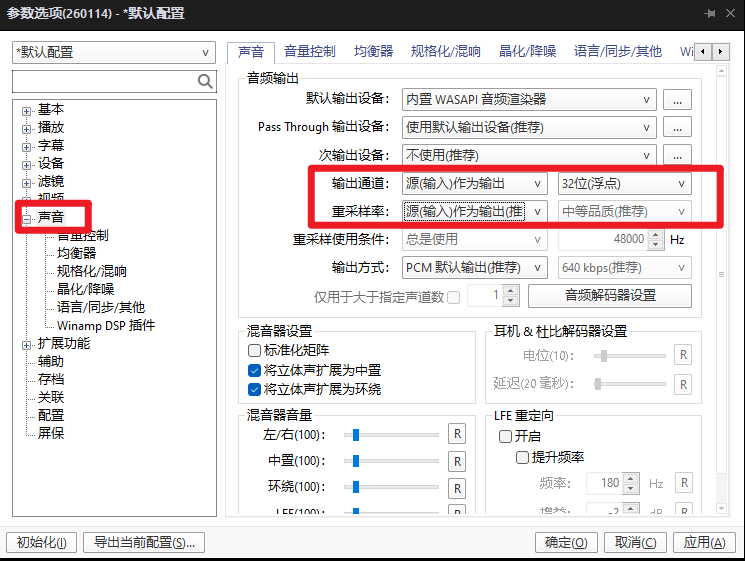Click 初始化(I) button
Image resolution: width=745 pixels, height=561 pixels.
tap(42, 542)
